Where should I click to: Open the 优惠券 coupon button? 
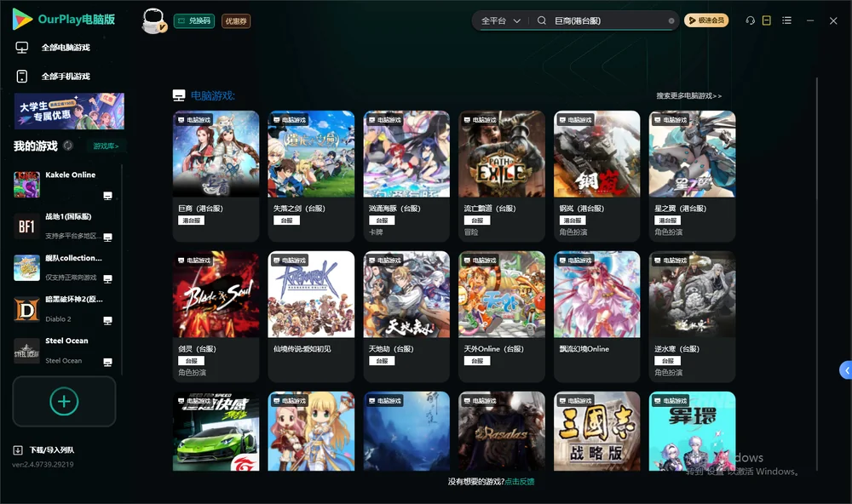[x=236, y=21]
